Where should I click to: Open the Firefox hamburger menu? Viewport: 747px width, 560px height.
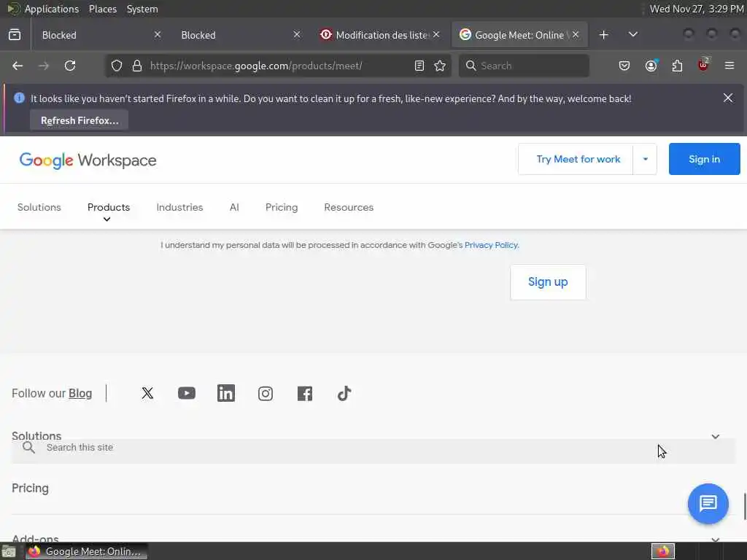click(x=729, y=66)
